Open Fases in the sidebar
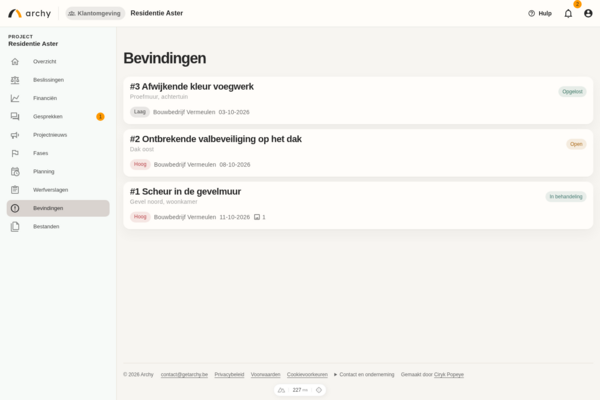Image resolution: width=600 pixels, height=400 pixels. 58,153
